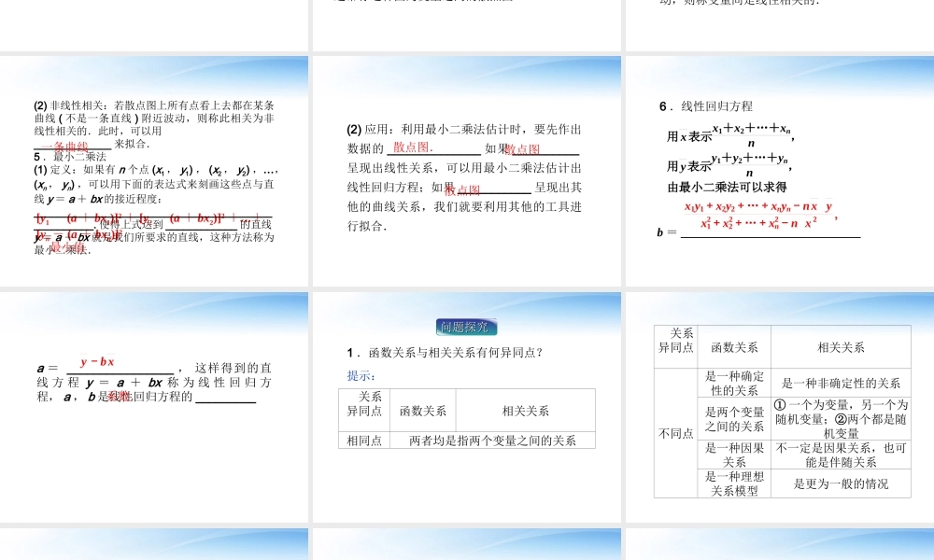The width and height of the screenshot is (934, 560).
Task: Click the red answer y − bx
Action: coord(97,361)
